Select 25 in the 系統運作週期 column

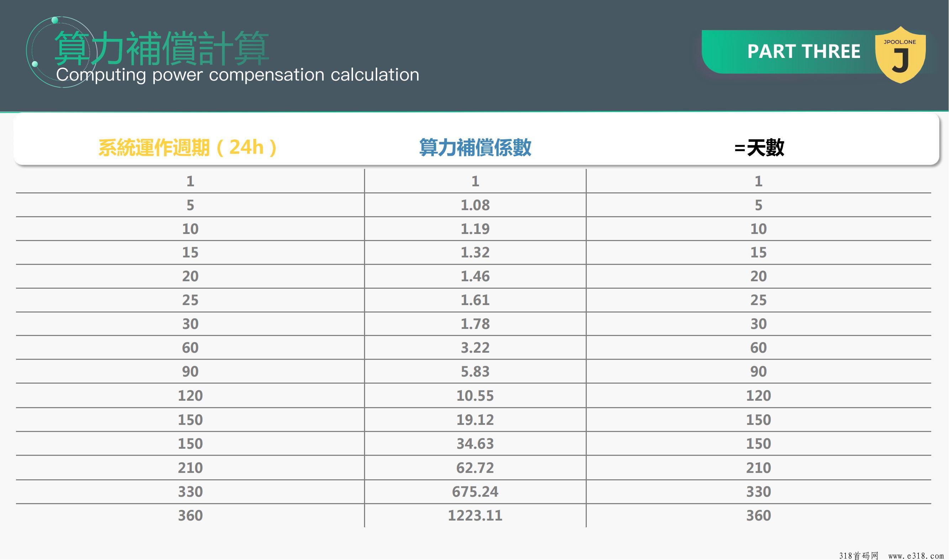tap(190, 300)
